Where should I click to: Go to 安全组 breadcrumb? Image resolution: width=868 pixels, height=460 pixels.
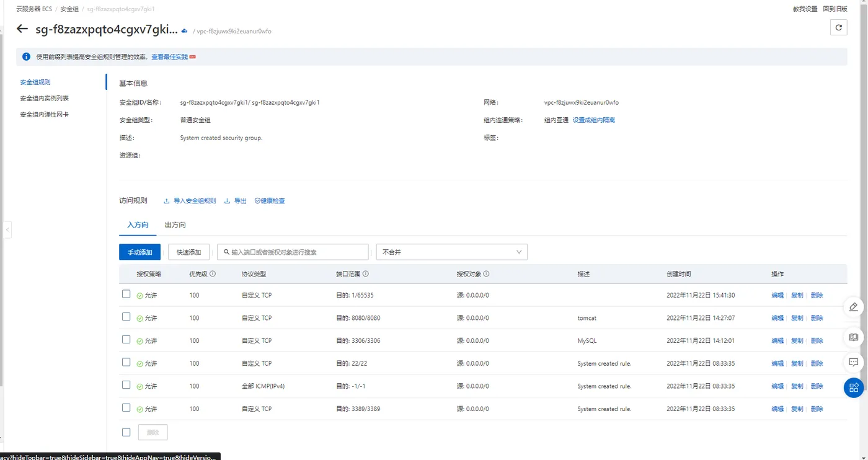(69, 9)
